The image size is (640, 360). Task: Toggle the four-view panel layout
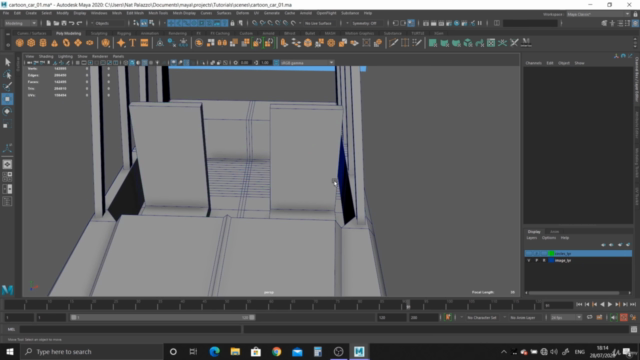pyautogui.click(x=7, y=177)
